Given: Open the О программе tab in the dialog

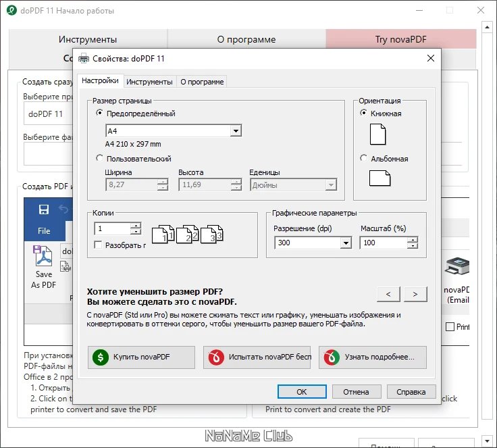Looking at the screenshot, I should point(202,82).
